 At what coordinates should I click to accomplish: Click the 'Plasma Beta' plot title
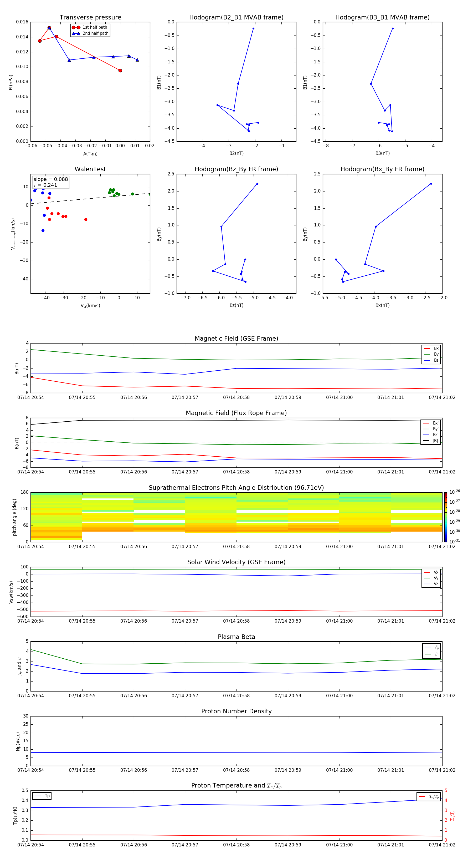[x=236, y=637]
